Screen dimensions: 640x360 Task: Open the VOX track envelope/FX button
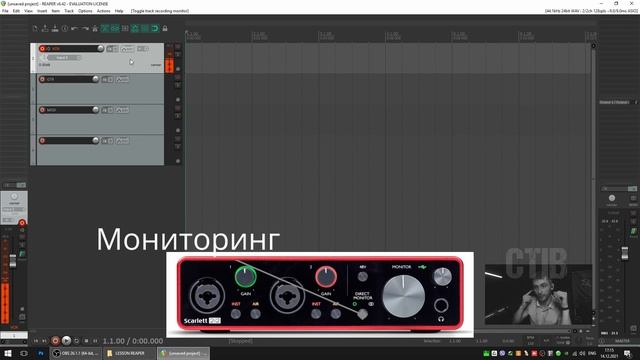[127, 49]
